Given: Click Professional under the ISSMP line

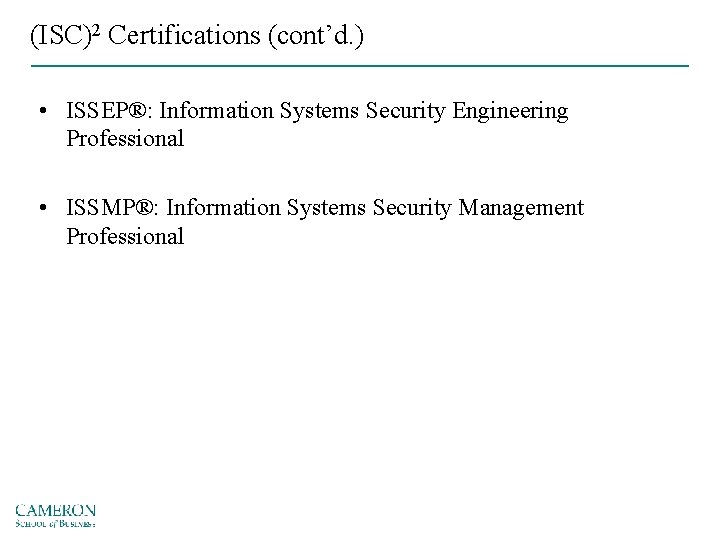Looking at the screenshot, I should coord(125,236).
